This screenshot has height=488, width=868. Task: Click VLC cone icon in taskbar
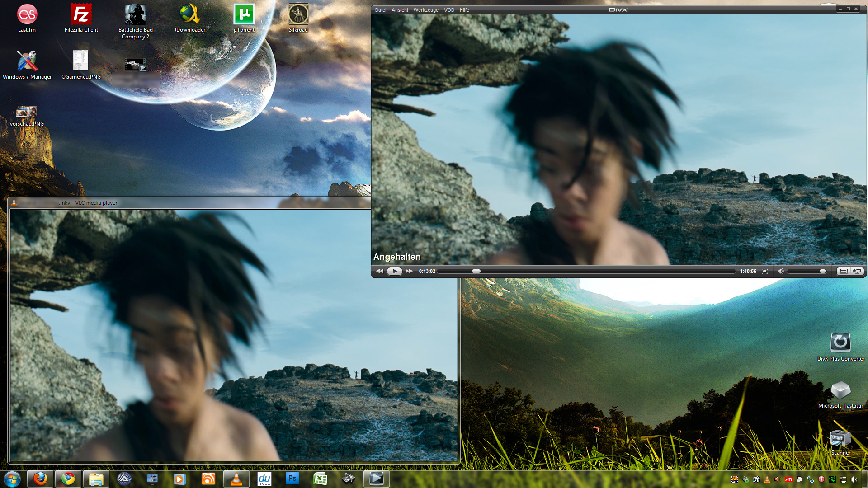tap(236, 479)
